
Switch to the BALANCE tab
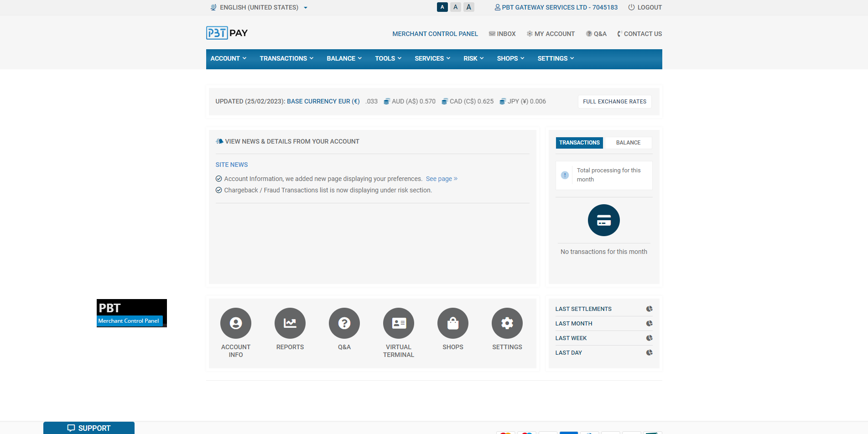(628, 143)
